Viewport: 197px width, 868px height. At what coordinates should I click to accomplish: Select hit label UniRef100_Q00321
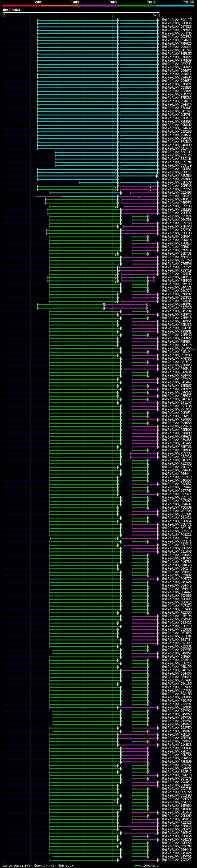pos(177,47)
